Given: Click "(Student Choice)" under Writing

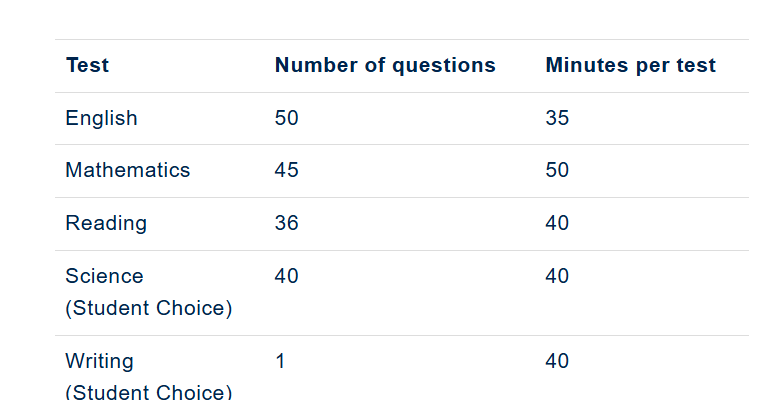Looking at the screenshot, I should click(x=148, y=391).
